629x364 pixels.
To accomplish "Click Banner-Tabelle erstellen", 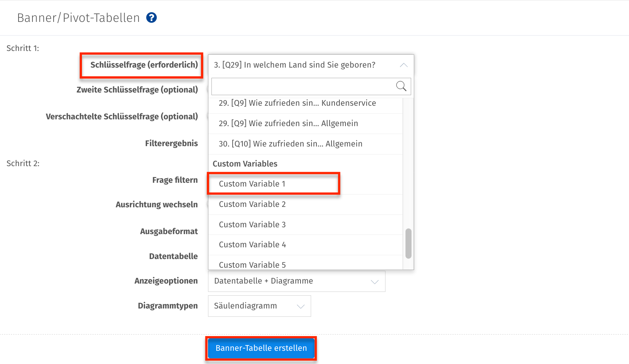I will point(261,348).
